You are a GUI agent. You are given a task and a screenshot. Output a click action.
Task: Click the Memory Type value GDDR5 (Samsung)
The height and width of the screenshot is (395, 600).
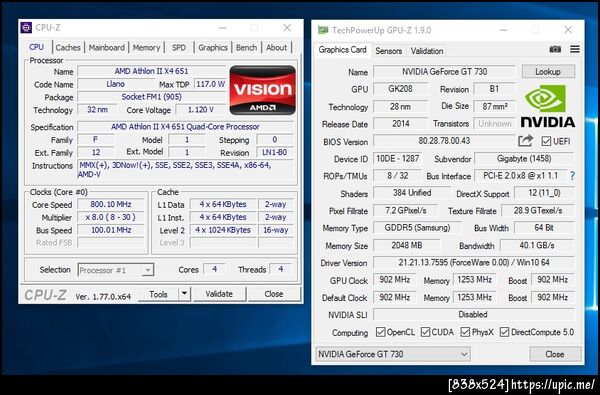(x=417, y=228)
